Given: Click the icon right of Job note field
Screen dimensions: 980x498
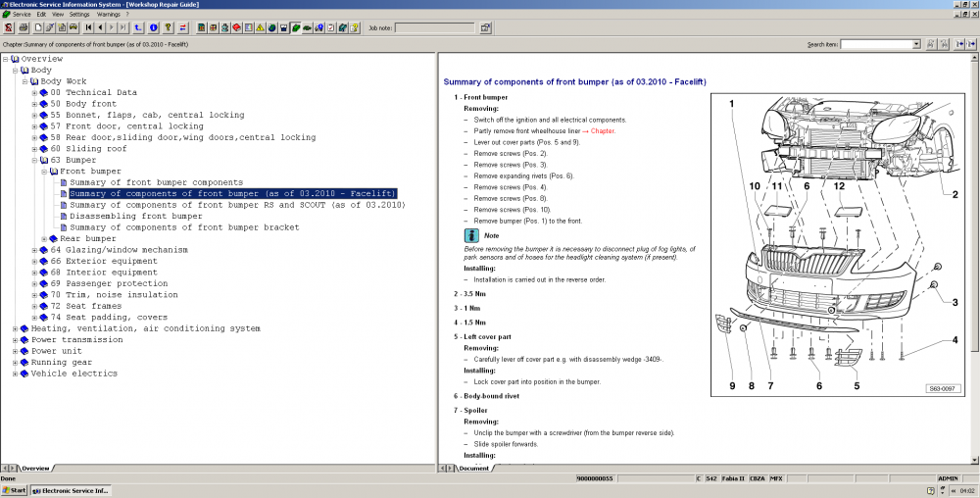Looking at the screenshot, I should click(486, 27).
